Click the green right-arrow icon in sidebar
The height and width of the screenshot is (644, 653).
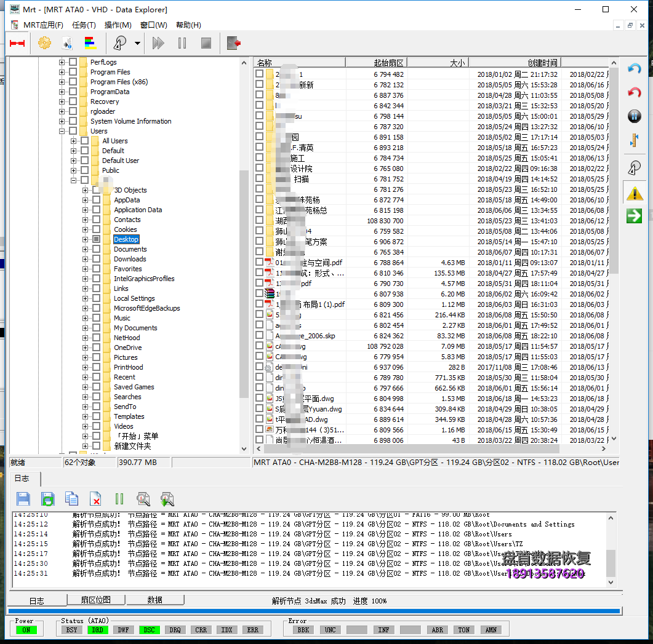pos(634,215)
